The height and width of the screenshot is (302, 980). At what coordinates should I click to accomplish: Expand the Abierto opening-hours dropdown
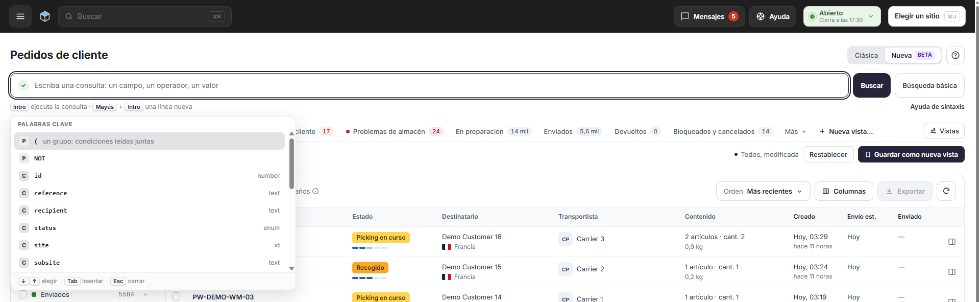point(842,16)
